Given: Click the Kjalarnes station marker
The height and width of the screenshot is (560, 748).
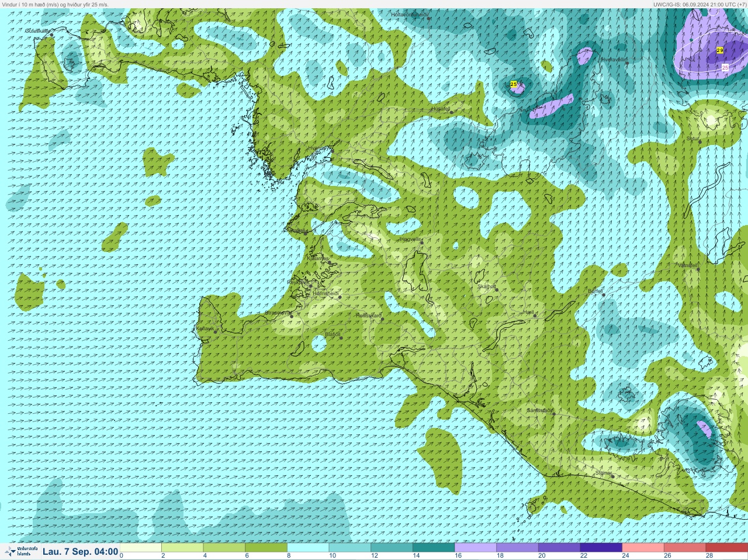Looking at the screenshot, I should coord(330,262).
